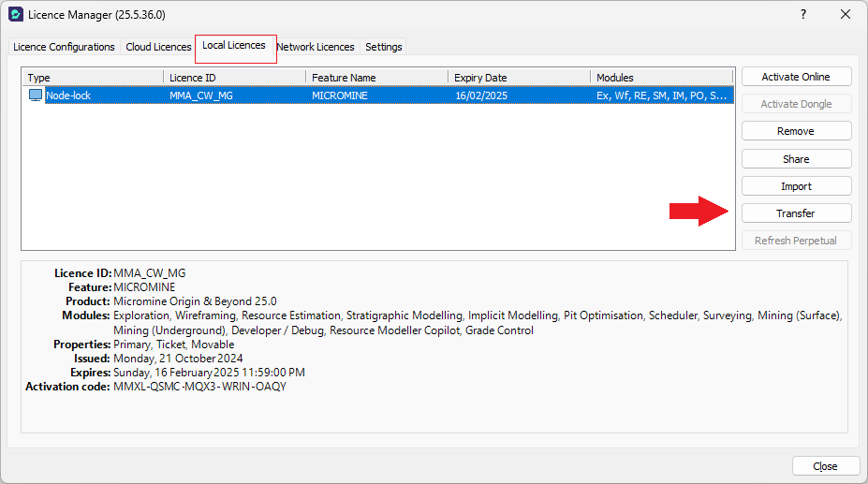Click the activation code MMXL-QSMC-MQX3-WRIN-OAQY
The width and height of the screenshot is (868, 484).
199,387
